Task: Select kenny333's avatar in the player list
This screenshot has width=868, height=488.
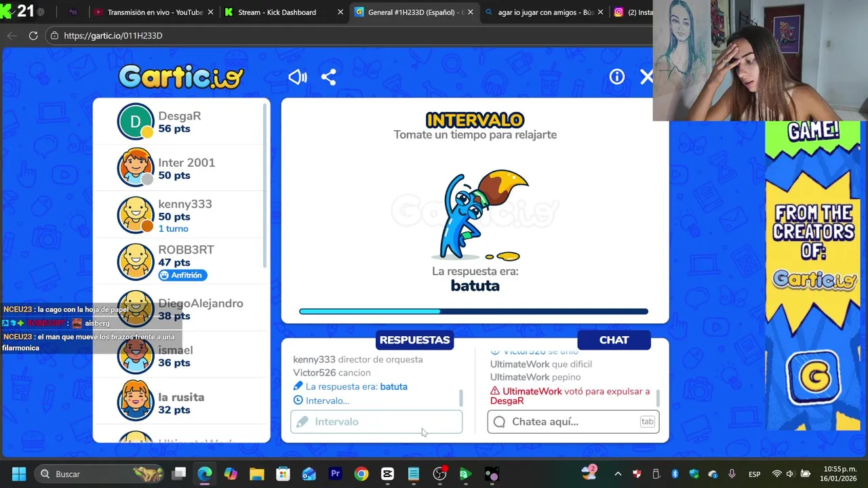Action: 136,215
